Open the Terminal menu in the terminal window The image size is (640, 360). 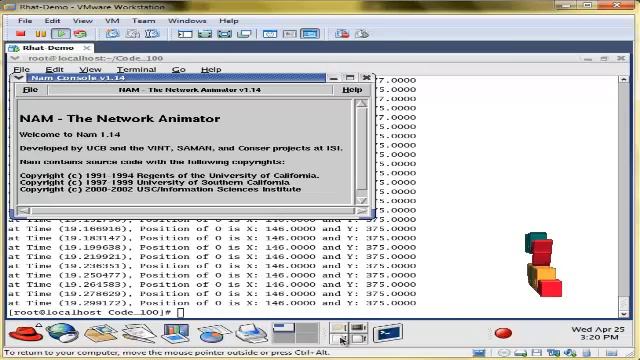(x=136, y=70)
